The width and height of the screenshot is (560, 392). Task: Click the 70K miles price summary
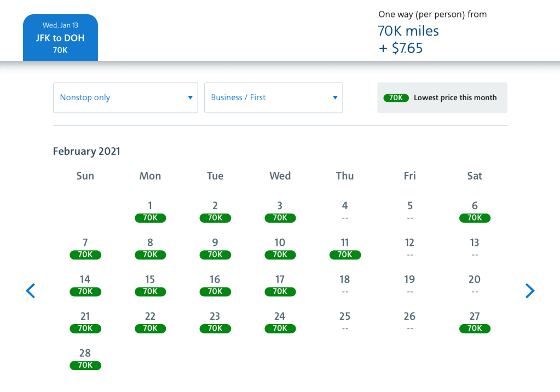[x=408, y=31]
